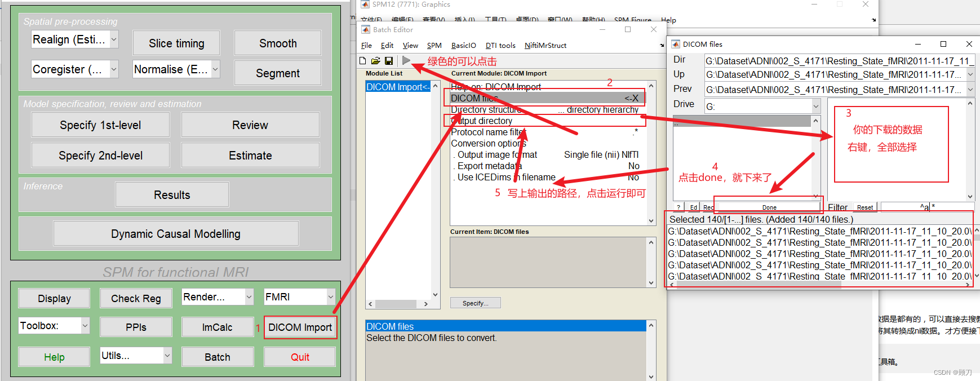Click the Display button
Viewport: 980px width, 381px height.
pos(54,299)
